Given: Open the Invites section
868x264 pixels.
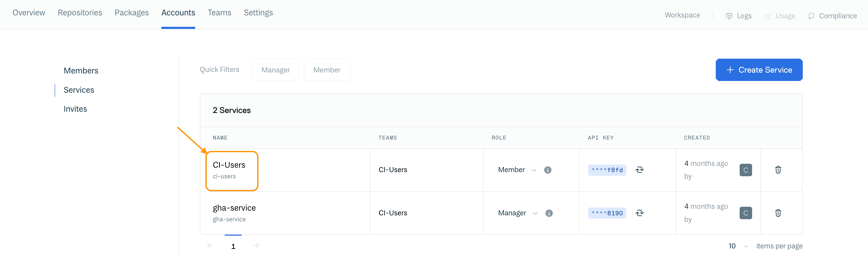Looking at the screenshot, I should tap(75, 109).
